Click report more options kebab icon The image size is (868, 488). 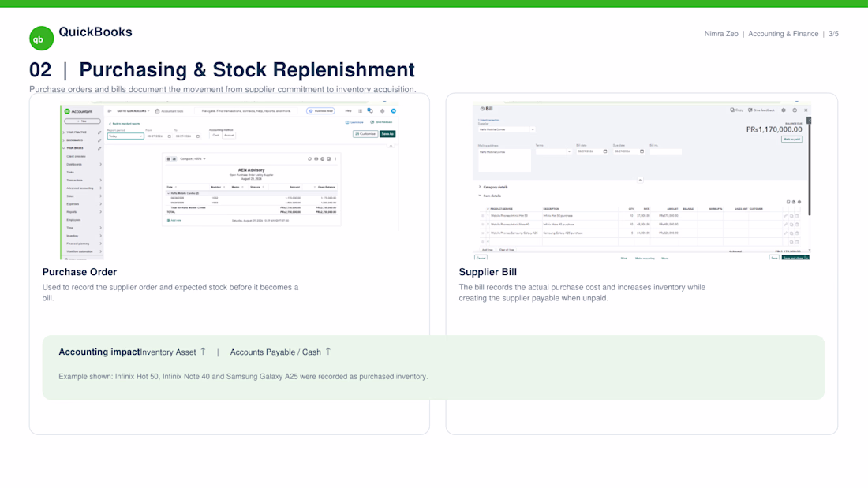(x=335, y=158)
